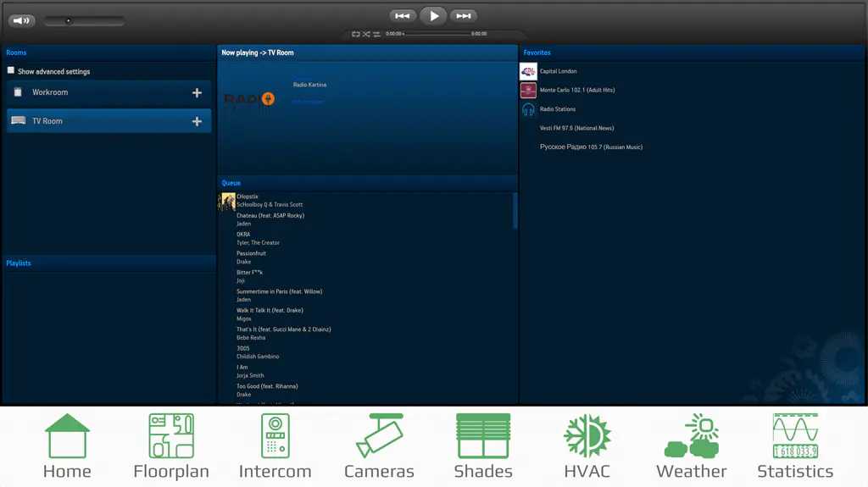Open the Favorites panel header
This screenshot has width=868, height=487.
(x=692, y=53)
